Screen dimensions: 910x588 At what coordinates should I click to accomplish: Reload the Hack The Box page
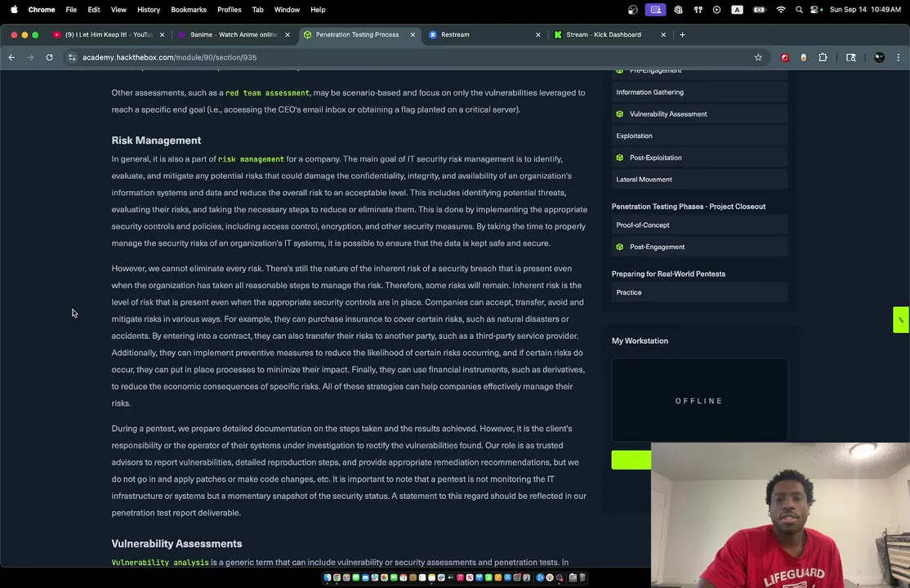click(x=49, y=57)
